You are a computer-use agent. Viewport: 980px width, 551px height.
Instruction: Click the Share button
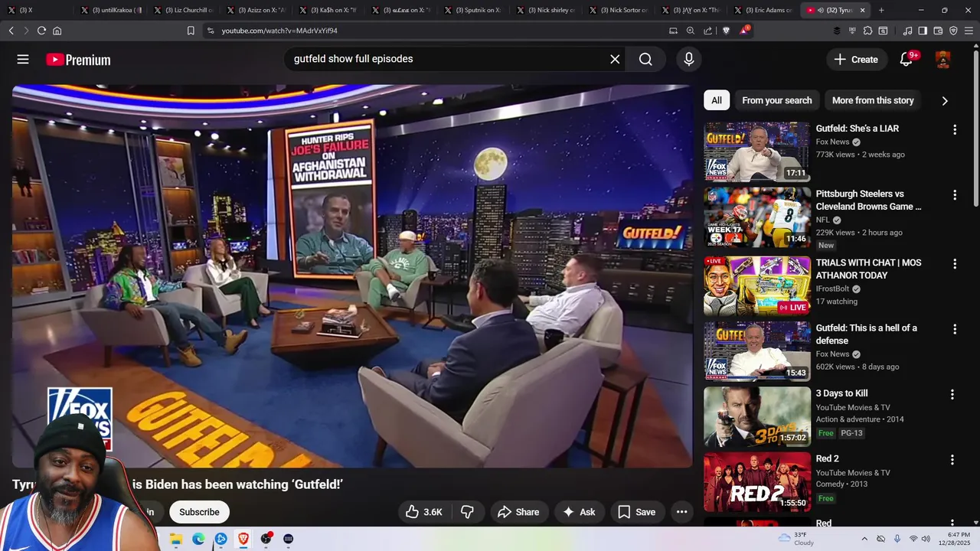point(518,512)
